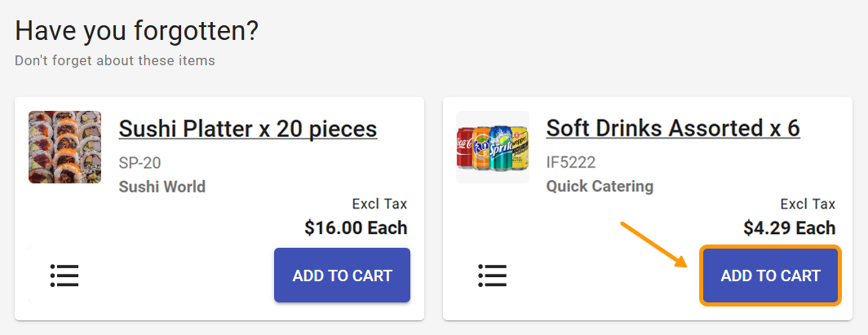
Task: Click the Quick Catering supplier name
Action: (600, 187)
